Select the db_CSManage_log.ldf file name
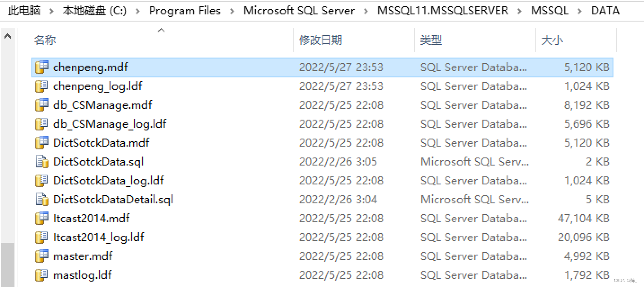 coord(110,124)
